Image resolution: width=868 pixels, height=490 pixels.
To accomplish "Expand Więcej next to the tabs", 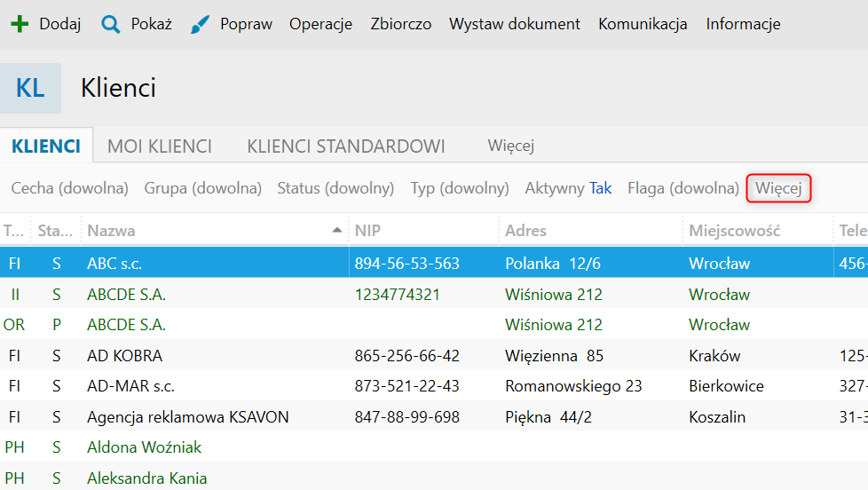I will click(510, 146).
